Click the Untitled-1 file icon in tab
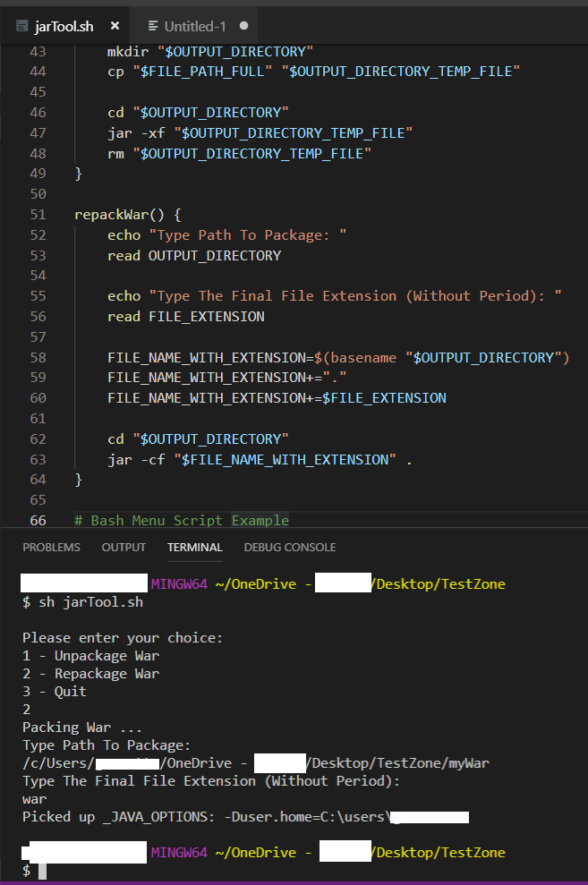Viewport: 588px width, 885px height. (154, 26)
